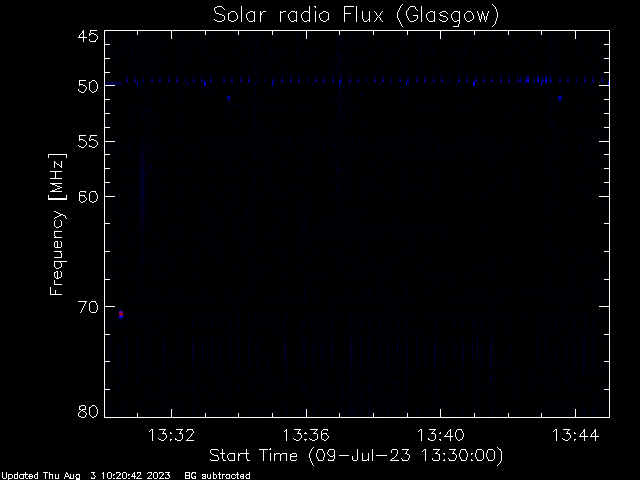The width and height of the screenshot is (640, 480).
Task: Click the BG subtracted footer label
Action: point(218,476)
